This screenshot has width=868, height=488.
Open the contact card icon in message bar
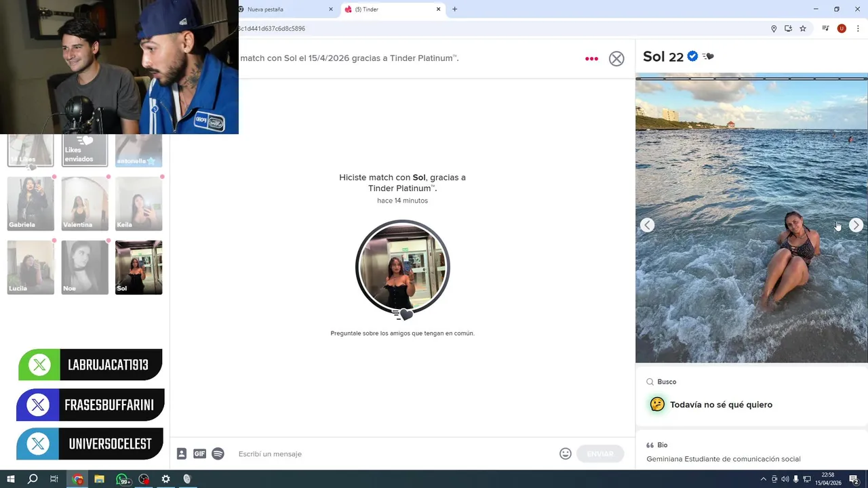coord(182,453)
